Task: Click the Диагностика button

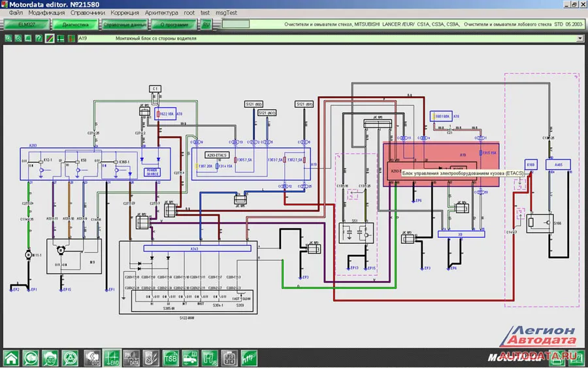Action: pos(76,25)
